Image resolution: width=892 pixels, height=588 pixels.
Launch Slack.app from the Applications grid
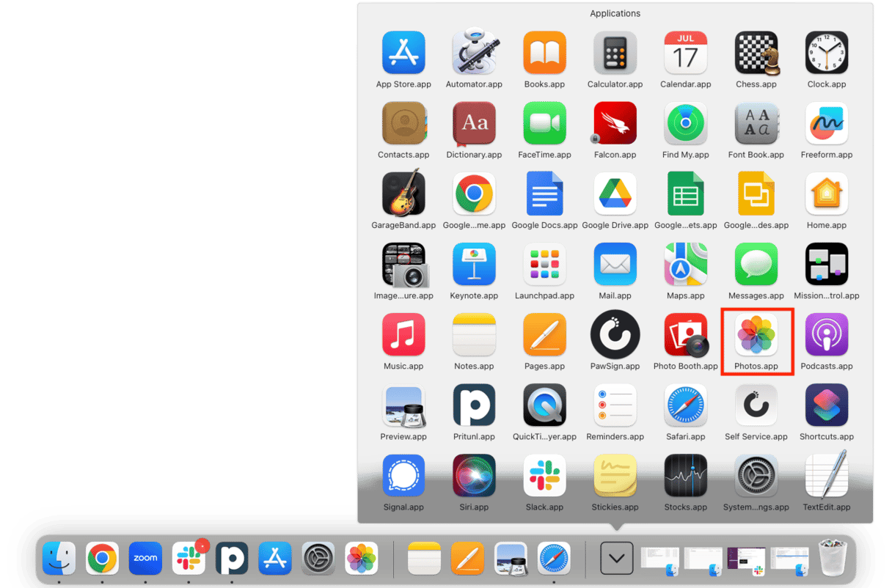pyautogui.click(x=544, y=475)
